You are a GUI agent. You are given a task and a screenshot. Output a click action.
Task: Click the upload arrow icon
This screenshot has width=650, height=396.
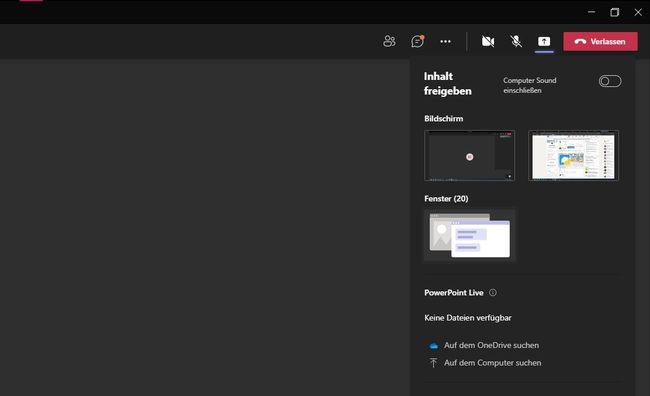point(433,363)
